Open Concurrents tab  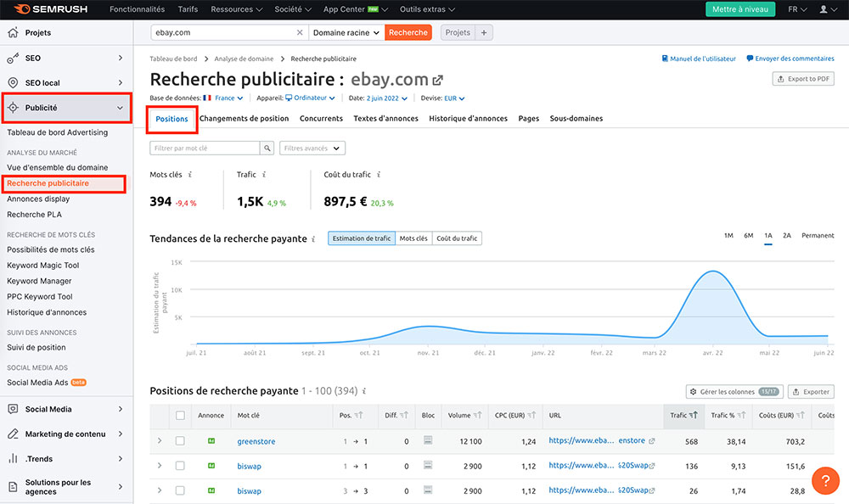[321, 119]
